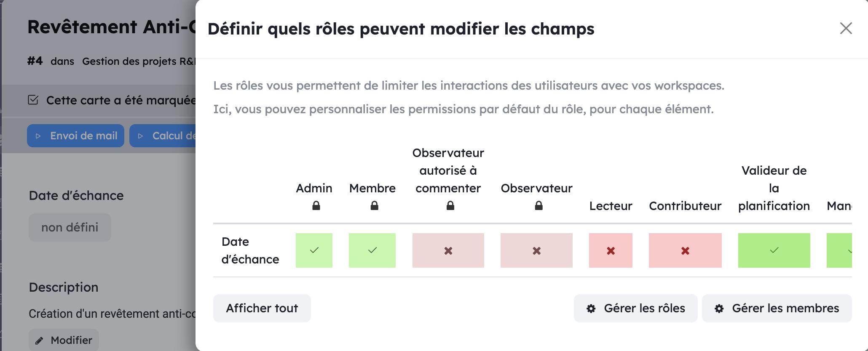
Task: Click the non défini due date field
Action: 70,227
